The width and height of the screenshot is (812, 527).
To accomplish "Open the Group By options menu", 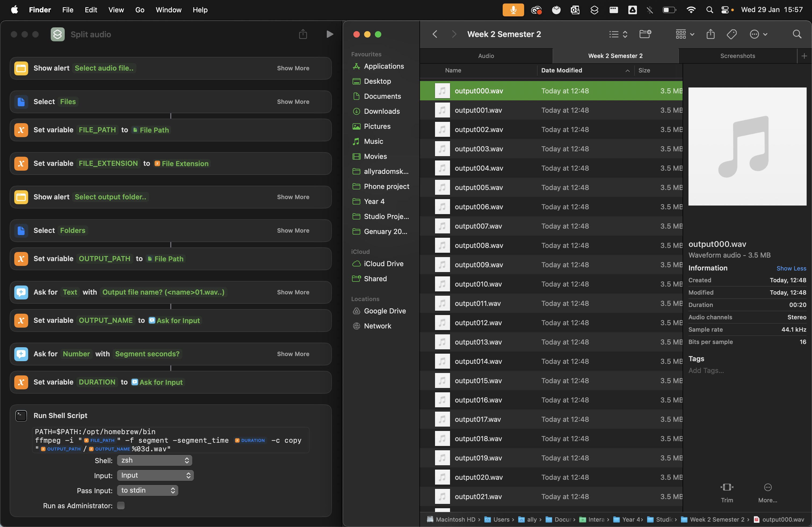I will click(x=685, y=34).
